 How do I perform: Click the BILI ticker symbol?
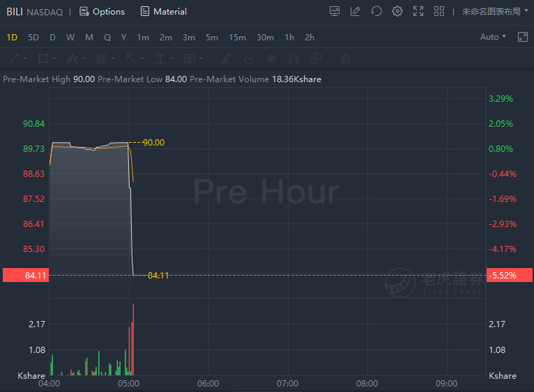(x=15, y=12)
